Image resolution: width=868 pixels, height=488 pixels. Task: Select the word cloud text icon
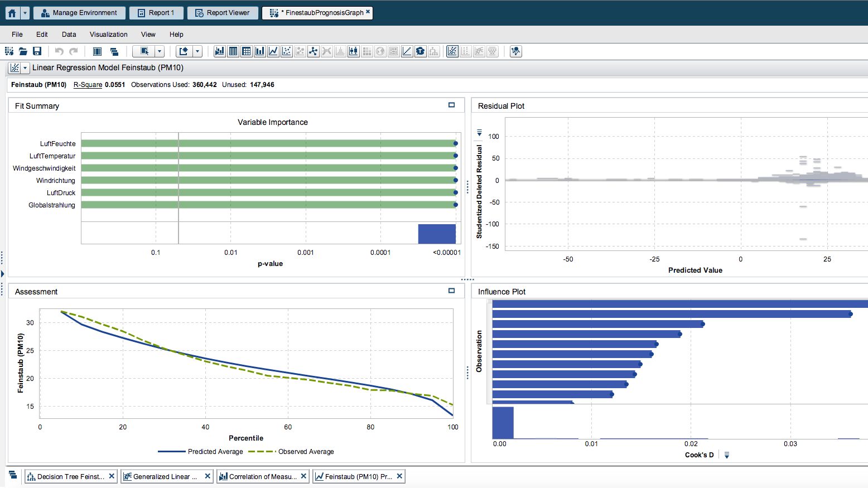coord(421,51)
